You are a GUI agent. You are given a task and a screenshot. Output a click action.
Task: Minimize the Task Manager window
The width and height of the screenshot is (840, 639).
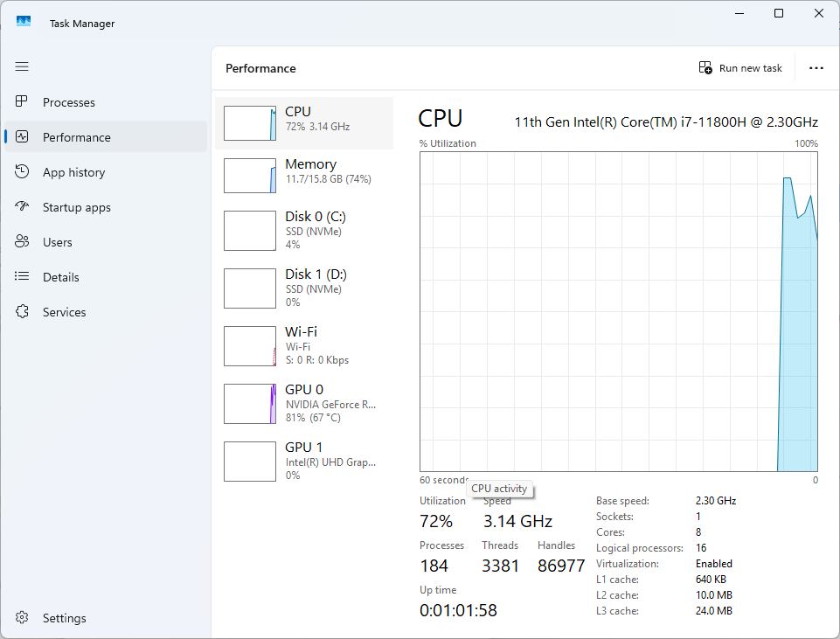point(739,13)
